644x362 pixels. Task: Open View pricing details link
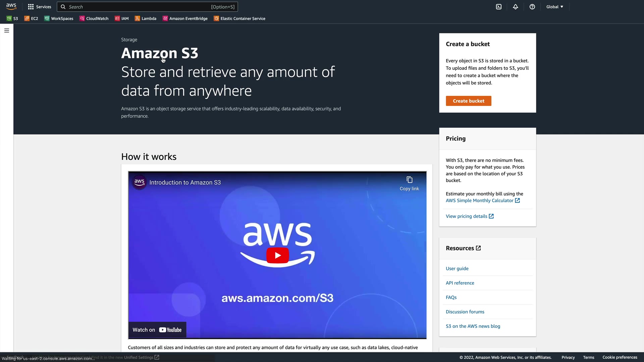(470, 216)
